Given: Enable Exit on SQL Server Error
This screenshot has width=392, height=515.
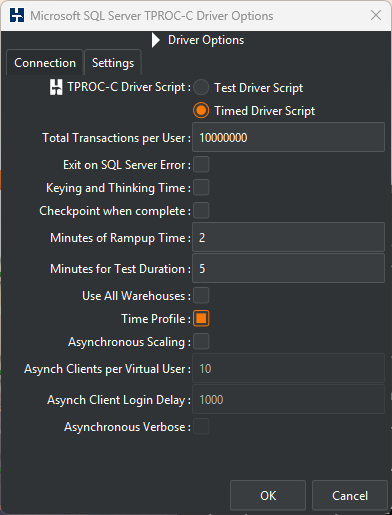Looking at the screenshot, I should coord(201,165).
